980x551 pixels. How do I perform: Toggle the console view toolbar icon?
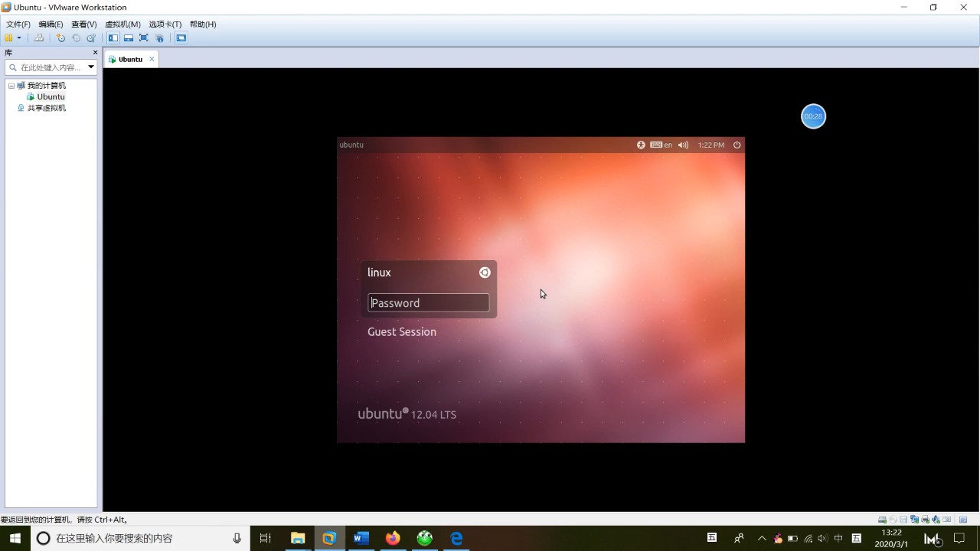click(181, 37)
